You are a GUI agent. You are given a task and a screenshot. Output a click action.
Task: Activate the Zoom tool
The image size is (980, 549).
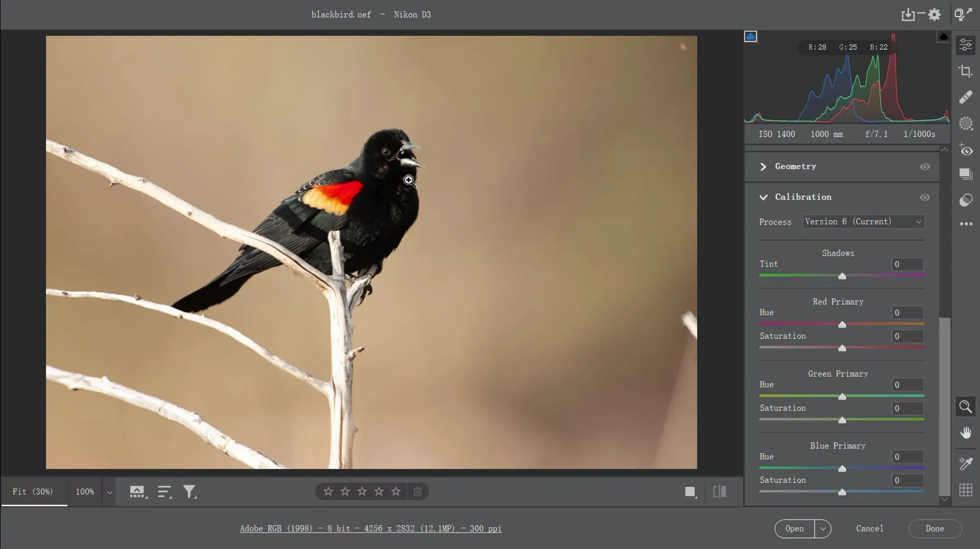[966, 407]
